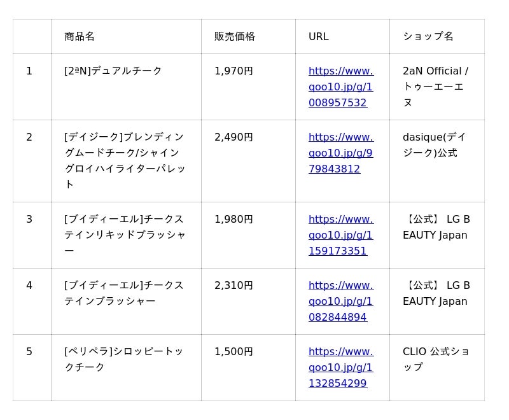Click the 商品名 column header
The width and height of the screenshot is (509, 420).
tap(80, 36)
